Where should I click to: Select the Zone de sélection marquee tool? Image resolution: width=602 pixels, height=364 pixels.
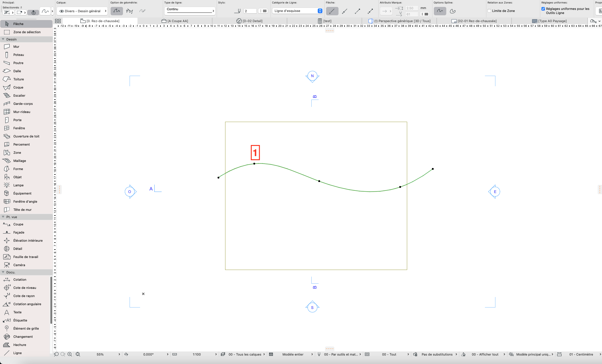(26, 32)
